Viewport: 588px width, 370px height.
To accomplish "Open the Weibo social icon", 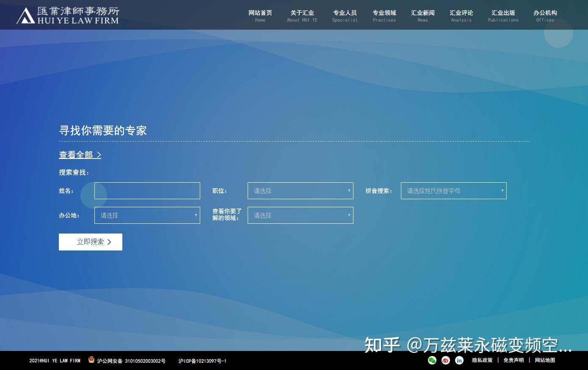I will (x=446, y=360).
